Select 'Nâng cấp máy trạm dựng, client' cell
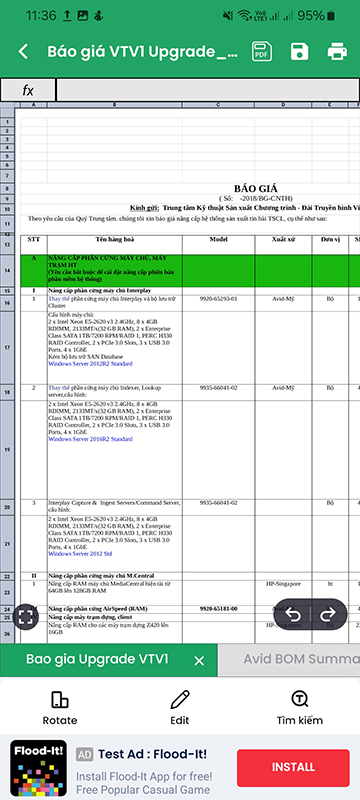Viewport: 360px width, 800px height. pos(115,617)
